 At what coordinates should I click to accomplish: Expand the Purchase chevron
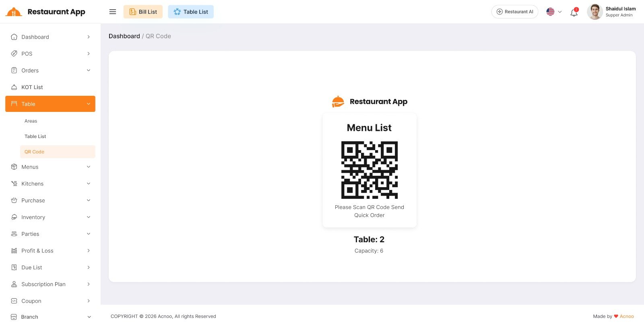coord(89,200)
